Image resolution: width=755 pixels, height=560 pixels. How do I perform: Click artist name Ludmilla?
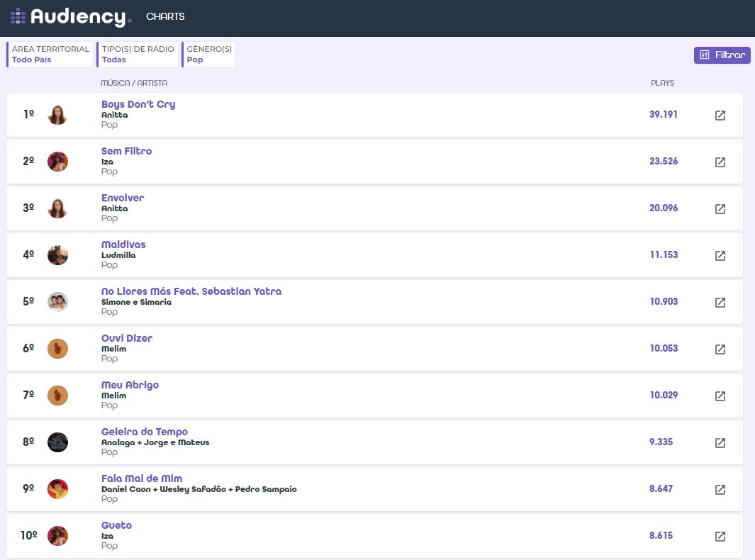[x=118, y=255]
